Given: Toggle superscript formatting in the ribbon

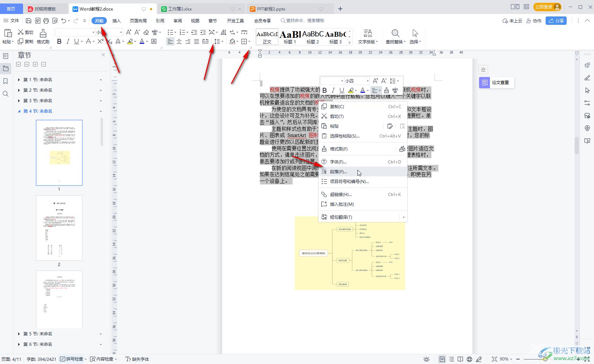Looking at the screenshot, I should point(100,41).
